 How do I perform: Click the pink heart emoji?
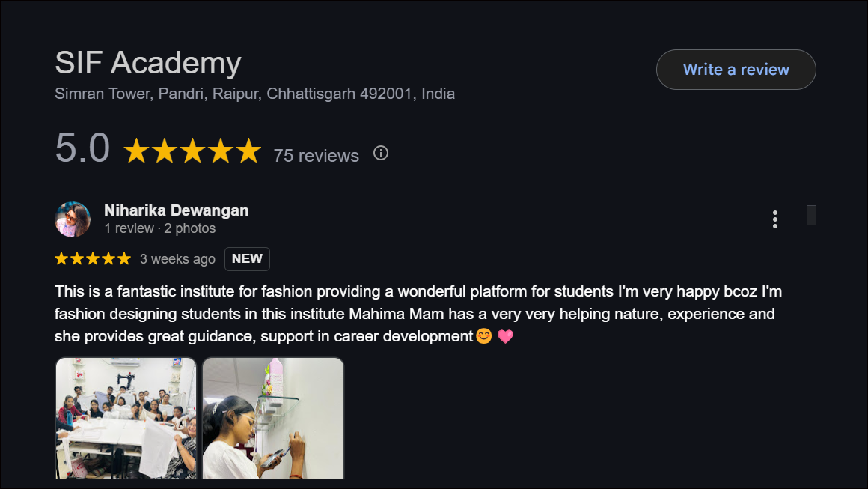click(x=505, y=336)
